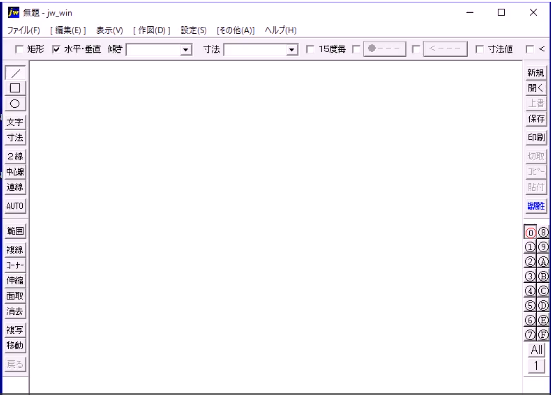Select layer 5 in layer bar

(x=530, y=305)
